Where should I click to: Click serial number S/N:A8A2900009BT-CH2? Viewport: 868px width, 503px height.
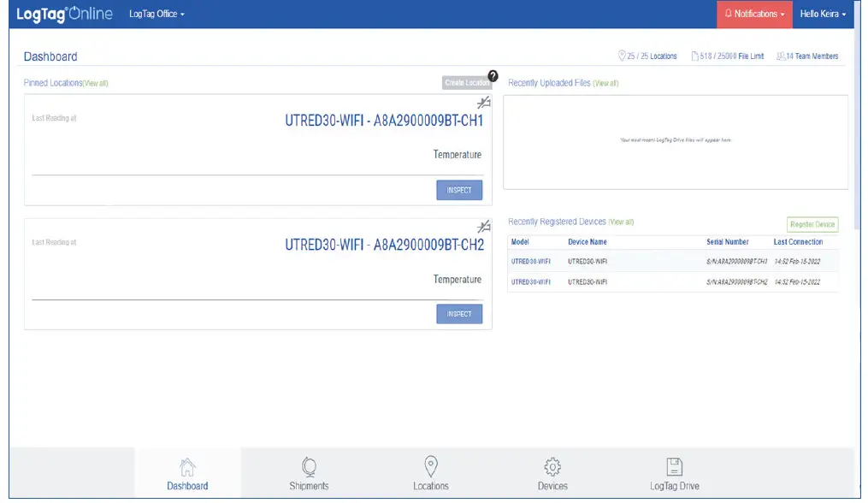(x=737, y=282)
